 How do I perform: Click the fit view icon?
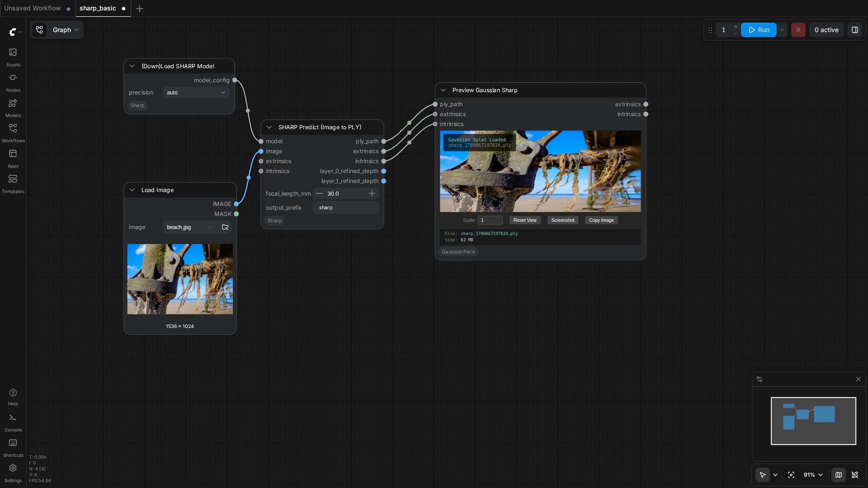tap(791, 475)
